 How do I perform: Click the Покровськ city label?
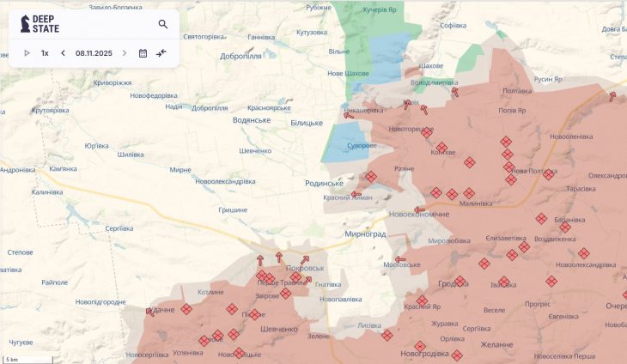306,267
